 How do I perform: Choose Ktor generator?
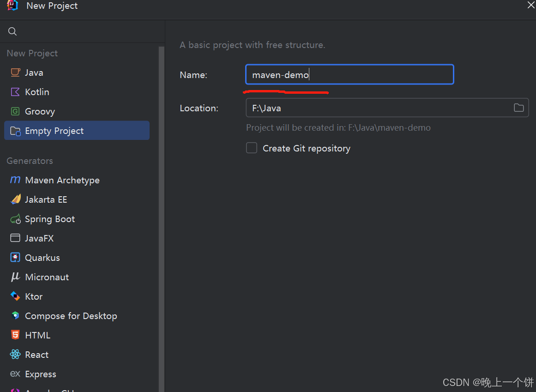(77, 296)
